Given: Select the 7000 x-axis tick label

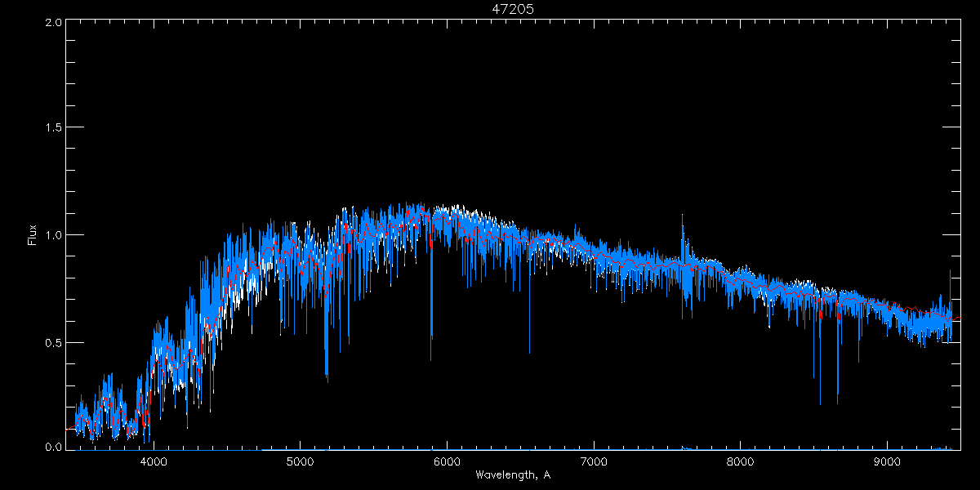Looking at the screenshot, I should point(594,462).
